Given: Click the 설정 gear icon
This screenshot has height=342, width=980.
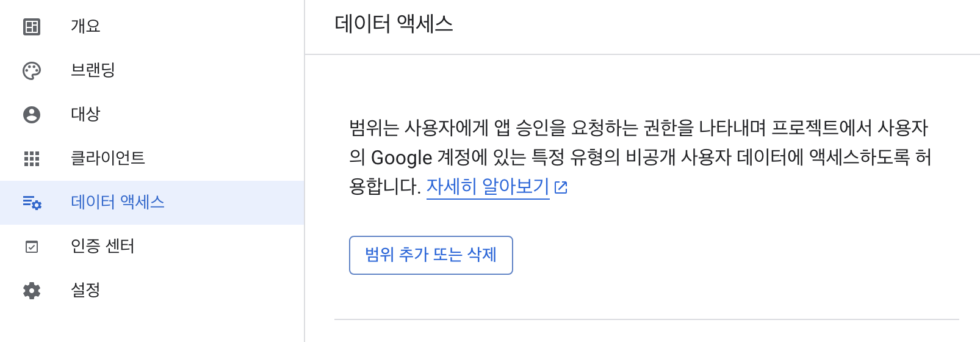Looking at the screenshot, I should 32,291.
